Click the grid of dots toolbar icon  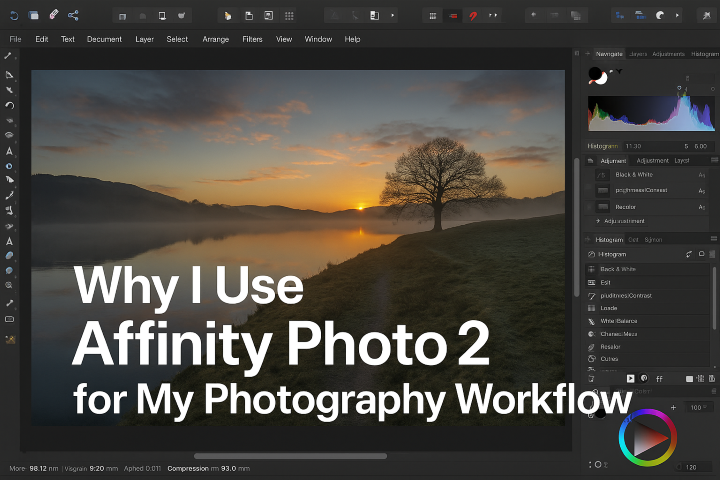289,16
